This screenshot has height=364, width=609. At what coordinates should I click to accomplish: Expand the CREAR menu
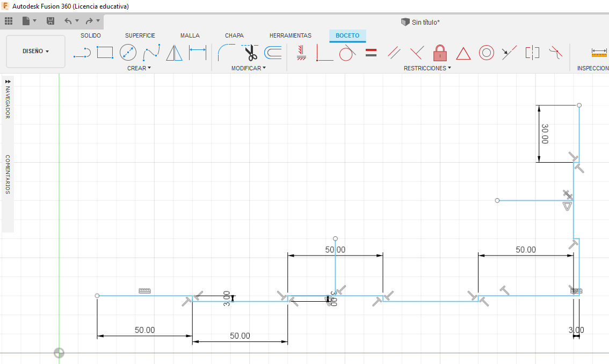pos(139,68)
